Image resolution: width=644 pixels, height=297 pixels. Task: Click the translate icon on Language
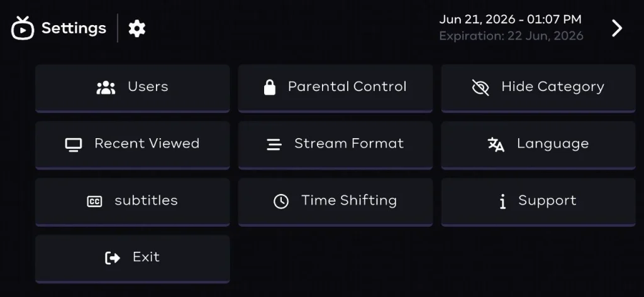point(496,144)
